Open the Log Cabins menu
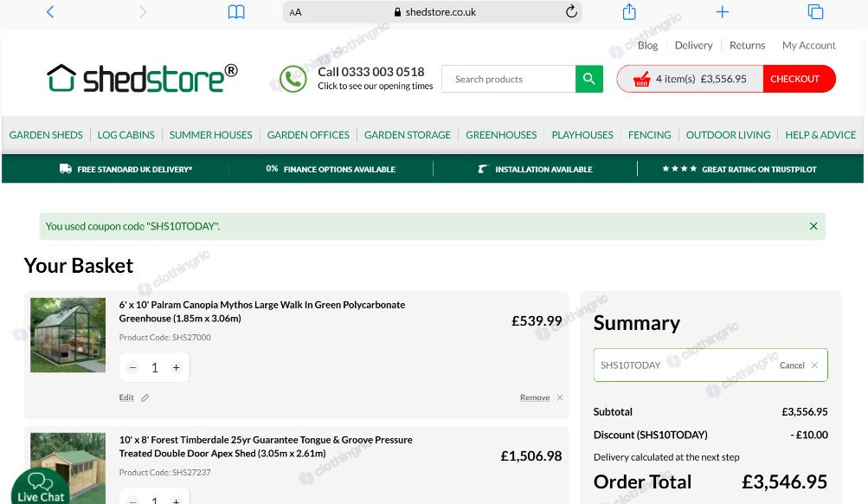The height and width of the screenshot is (504, 868). (125, 135)
